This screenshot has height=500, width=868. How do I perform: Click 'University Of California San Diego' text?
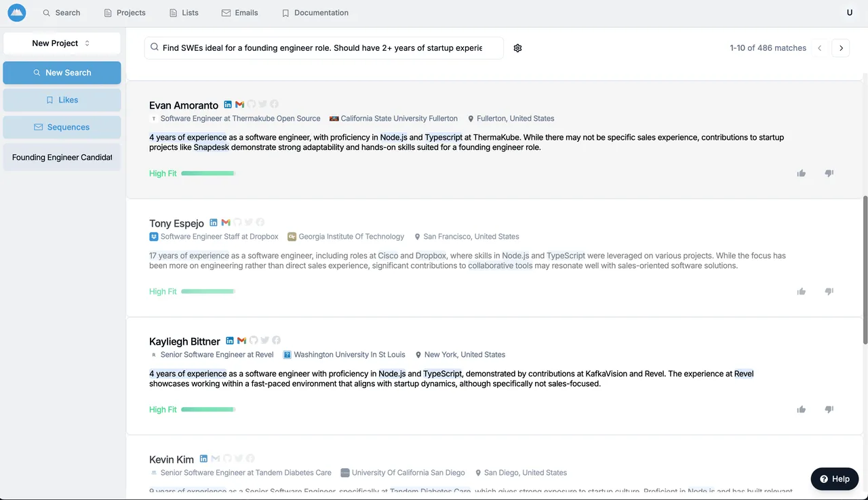(408, 473)
